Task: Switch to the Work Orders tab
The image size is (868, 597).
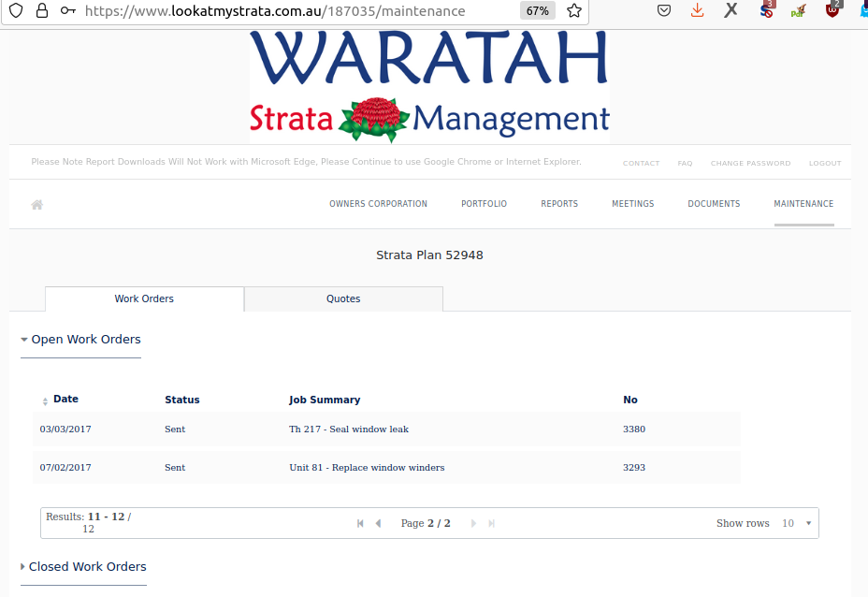Action: pos(144,299)
